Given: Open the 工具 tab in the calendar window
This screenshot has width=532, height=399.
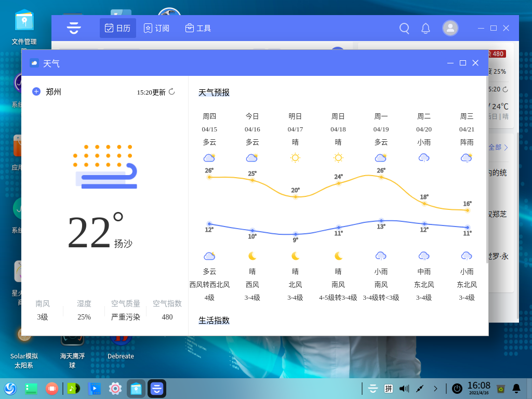Looking at the screenshot, I should [198, 28].
